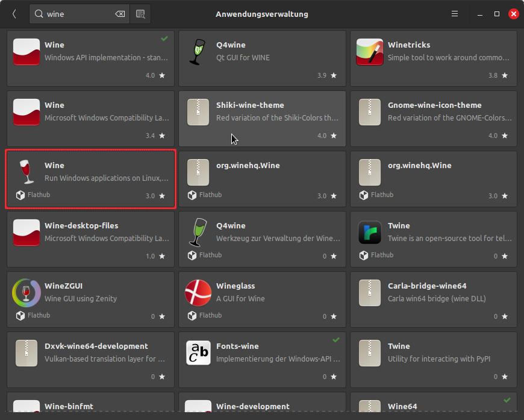Open the Wine Windows API implementation icon
The image size is (524, 420).
(x=27, y=52)
